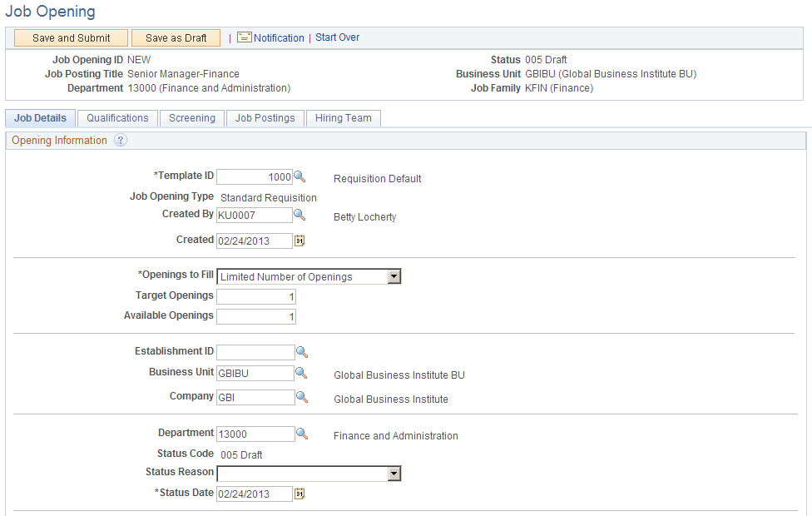This screenshot has width=812, height=516.
Task: Open calendar picker for Status Date
Action: pos(300,494)
